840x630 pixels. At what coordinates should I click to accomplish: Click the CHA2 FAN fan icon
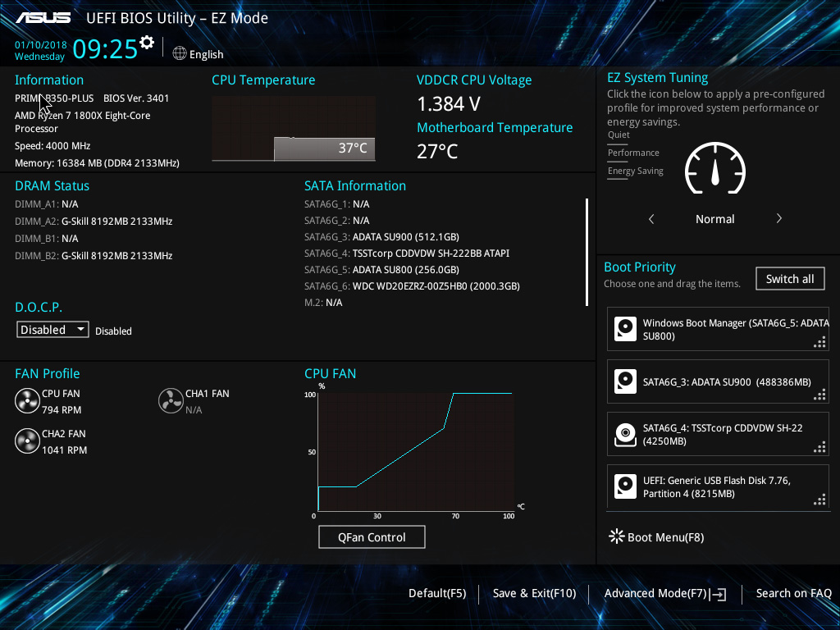click(27, 441)
